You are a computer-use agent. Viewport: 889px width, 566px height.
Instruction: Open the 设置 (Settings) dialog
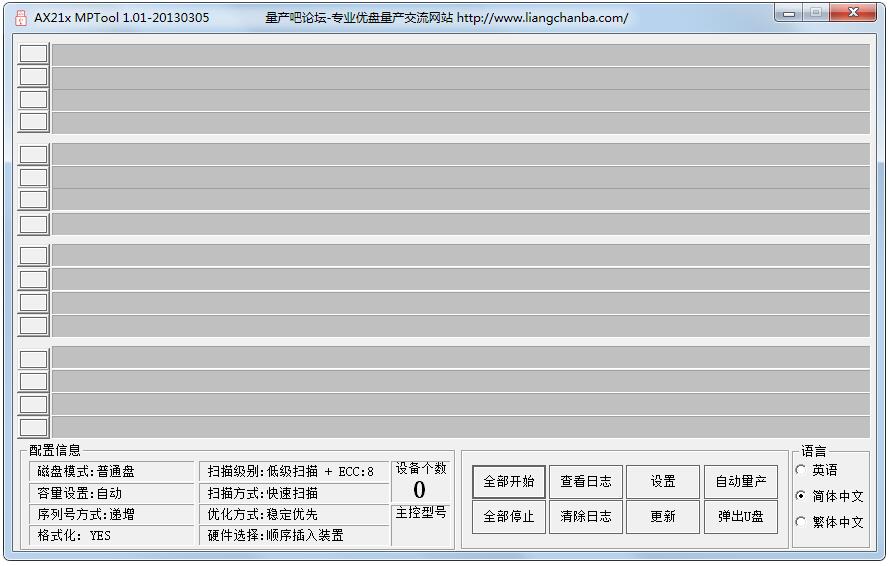coord(663,482)
